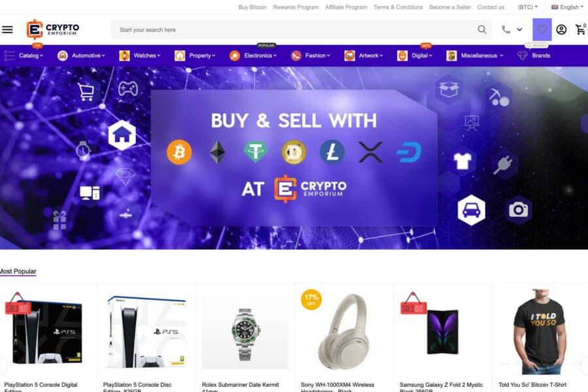
Task: Click the Become a Seller link
Action: 449,7
